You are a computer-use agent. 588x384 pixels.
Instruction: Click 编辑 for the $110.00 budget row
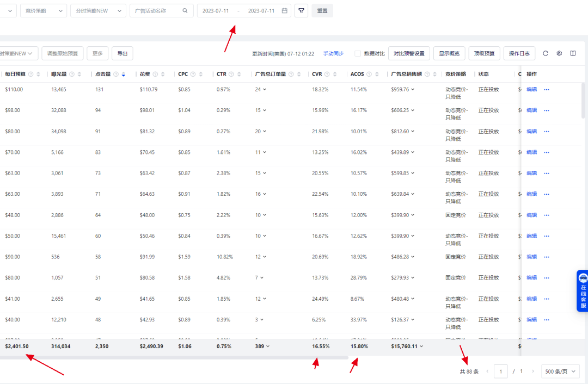coord(531,90)
